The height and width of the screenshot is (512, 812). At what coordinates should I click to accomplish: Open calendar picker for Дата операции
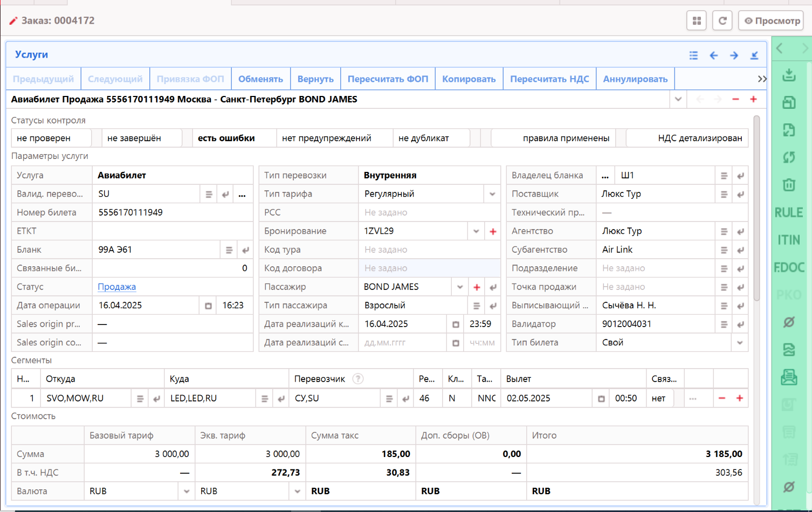[x=208, y=306]
